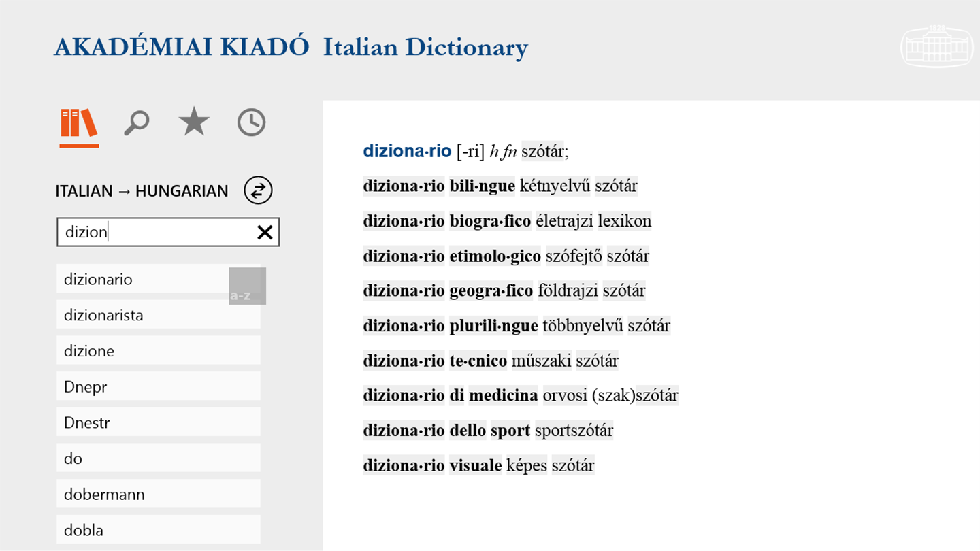Swap the Italian-Hungarian language direction
The width and height of the screenshot is (980, 551).
(258, 190)
